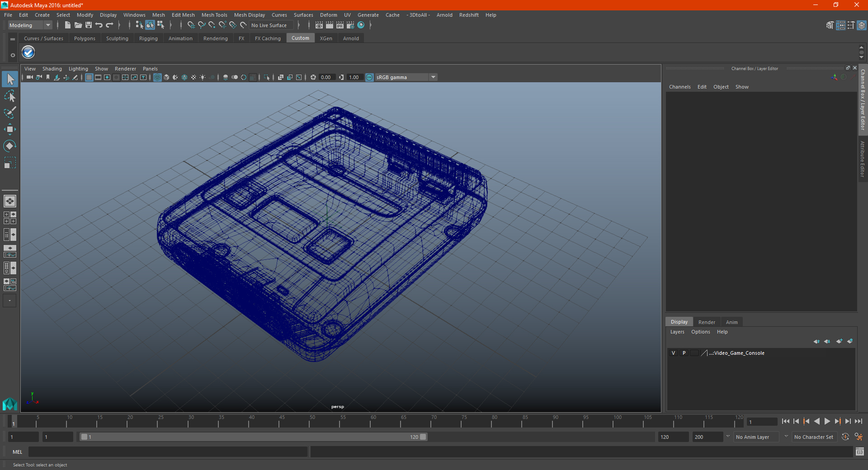Activate the Lasso select tool
Screen dimensions: 868x470
[10, 96]
